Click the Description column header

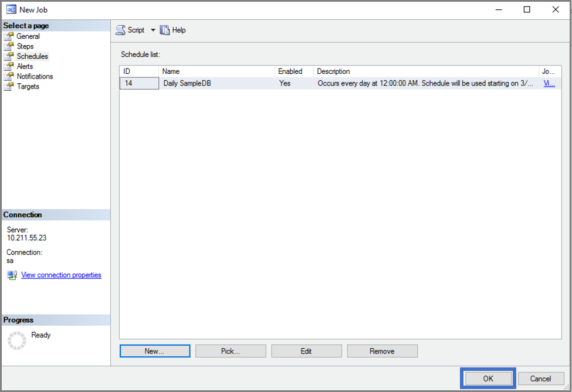pos(425,71)
